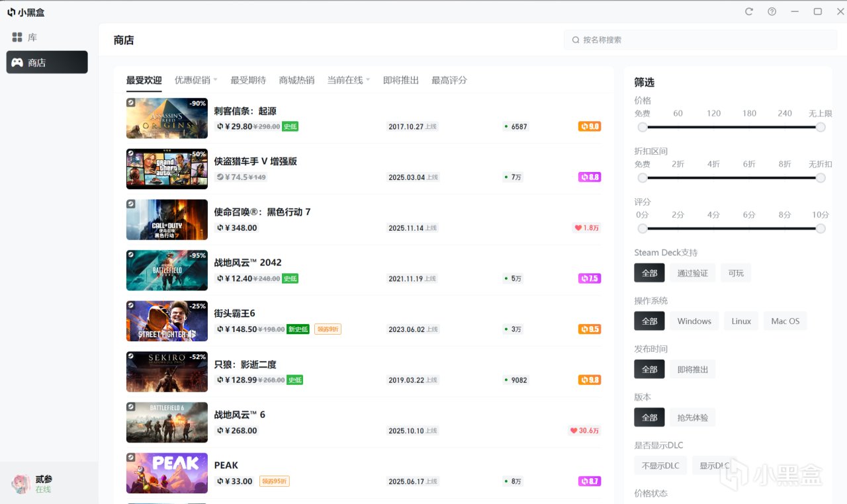This screenshot has height=504, width=847.
Task: Open the help question mark icon
Action: pos(772,11)
